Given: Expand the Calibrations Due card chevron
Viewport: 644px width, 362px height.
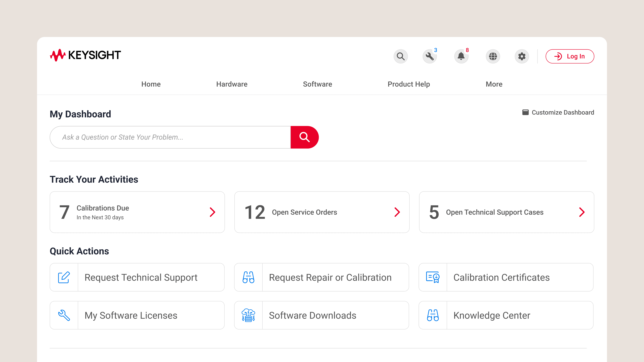Looking at the screenshot, I should [212, 212].
